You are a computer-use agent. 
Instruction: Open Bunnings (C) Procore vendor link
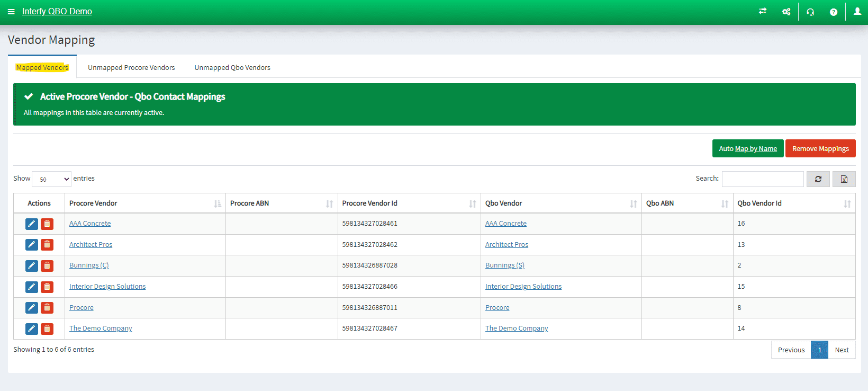[x=89, y=265]
